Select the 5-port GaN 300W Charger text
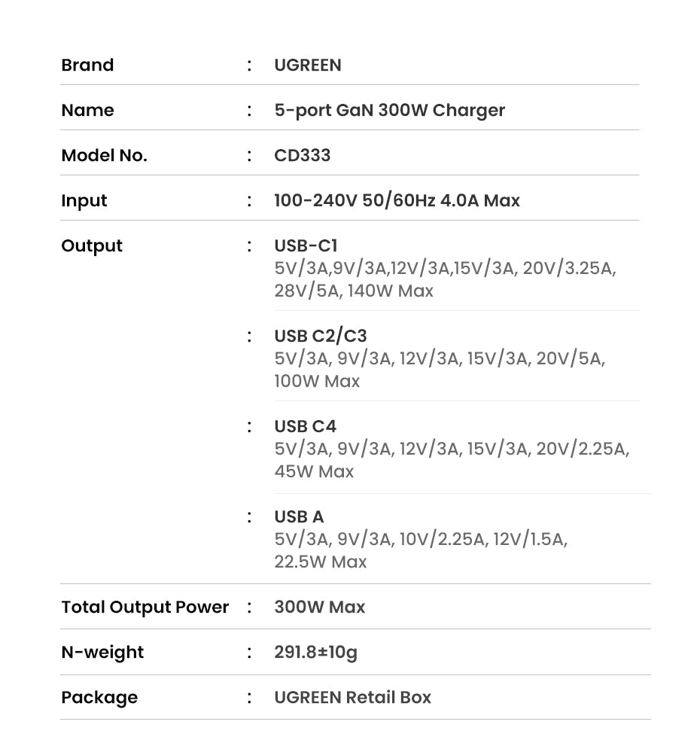This screenshot has width=700, height=749. coord(389,111)
